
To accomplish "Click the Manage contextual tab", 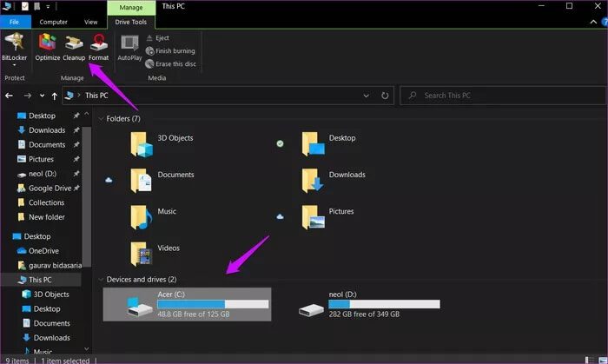I will (131, 7).
